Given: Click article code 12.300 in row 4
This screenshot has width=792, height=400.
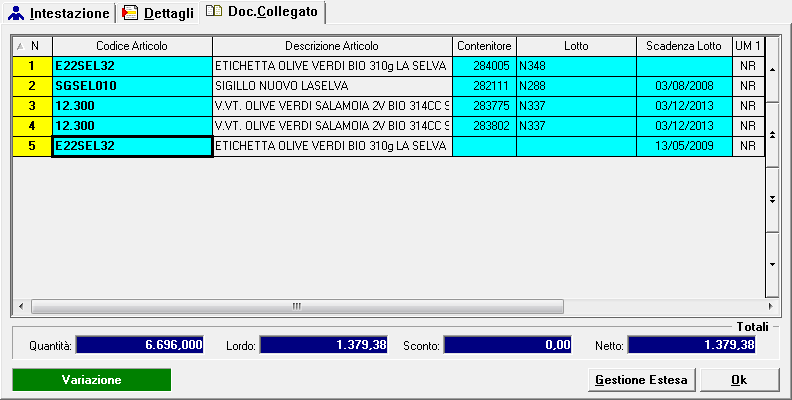Looking at the screenshot, I should [x=132, y=126].
